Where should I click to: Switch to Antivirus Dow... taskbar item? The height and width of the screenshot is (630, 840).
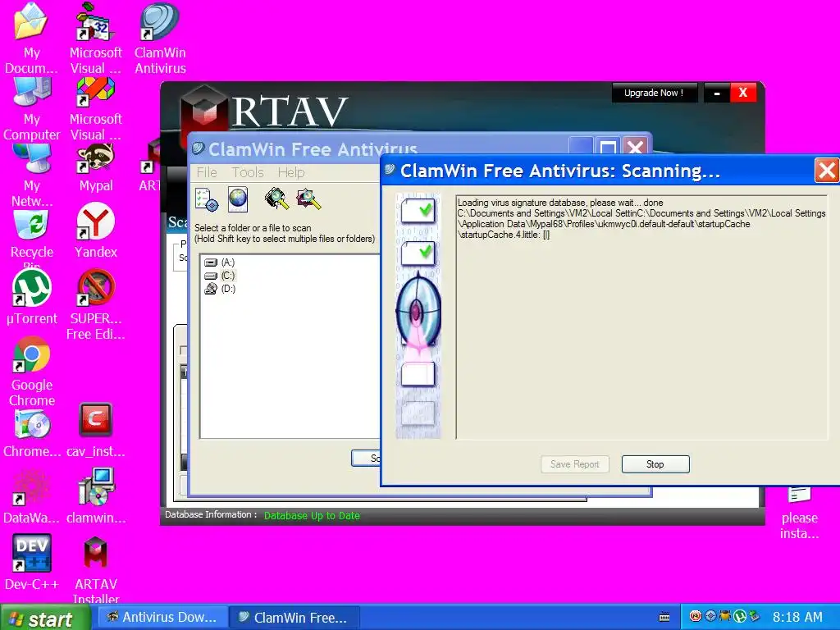[162, 618]
